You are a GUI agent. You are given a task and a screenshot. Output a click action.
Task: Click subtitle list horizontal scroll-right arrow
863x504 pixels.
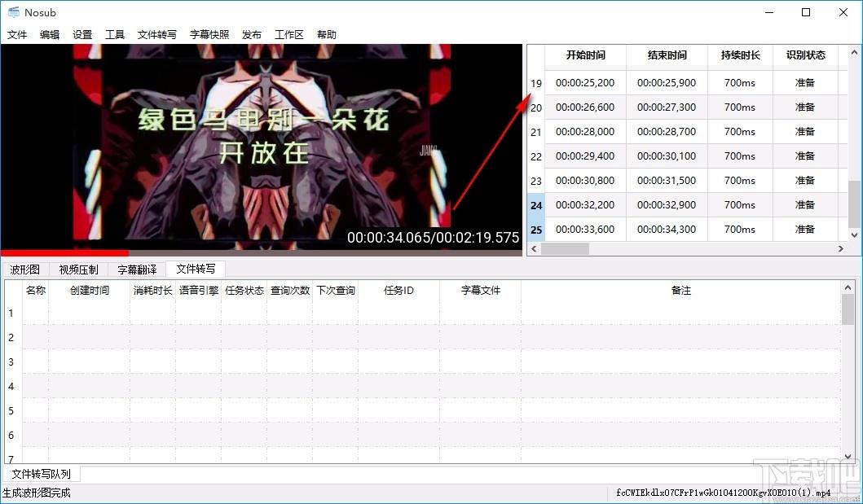[x=840, y=249]
